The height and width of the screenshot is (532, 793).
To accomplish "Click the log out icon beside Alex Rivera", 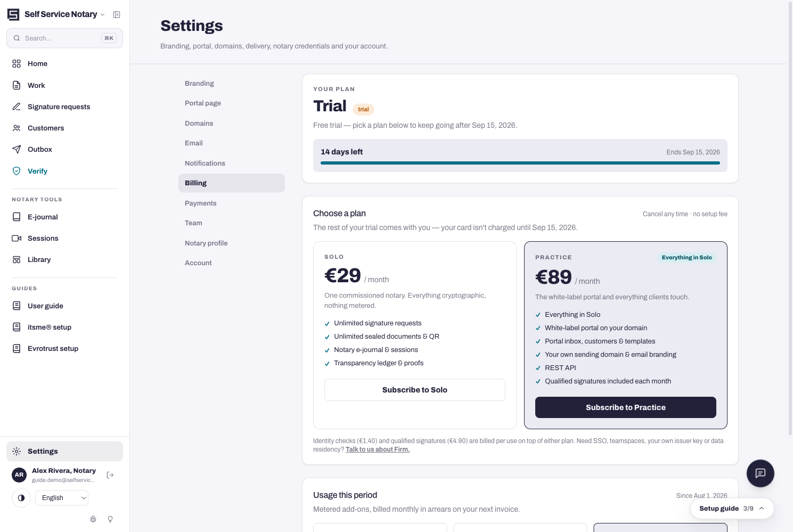I will (110, 475).
